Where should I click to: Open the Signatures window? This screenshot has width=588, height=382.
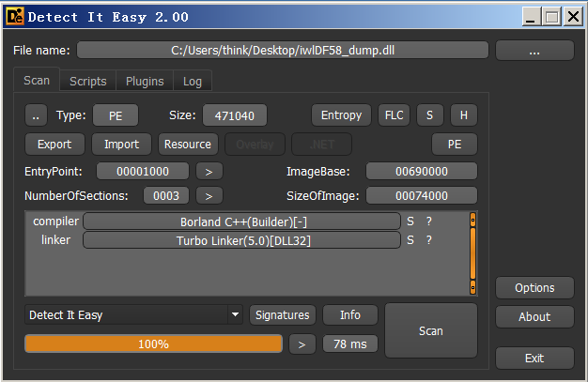283,315
